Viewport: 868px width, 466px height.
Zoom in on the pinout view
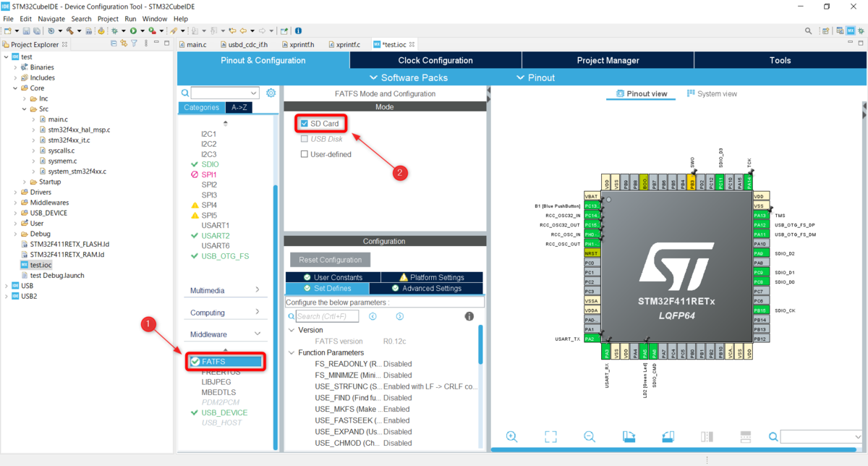[511, 436]
